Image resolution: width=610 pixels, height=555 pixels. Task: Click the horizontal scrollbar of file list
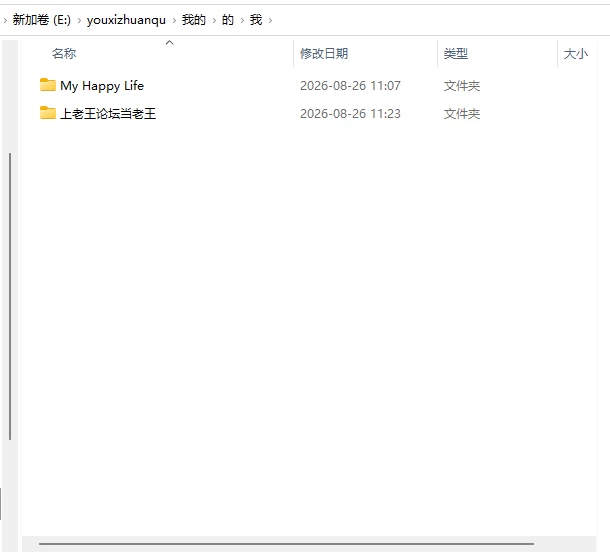[286, 544]
